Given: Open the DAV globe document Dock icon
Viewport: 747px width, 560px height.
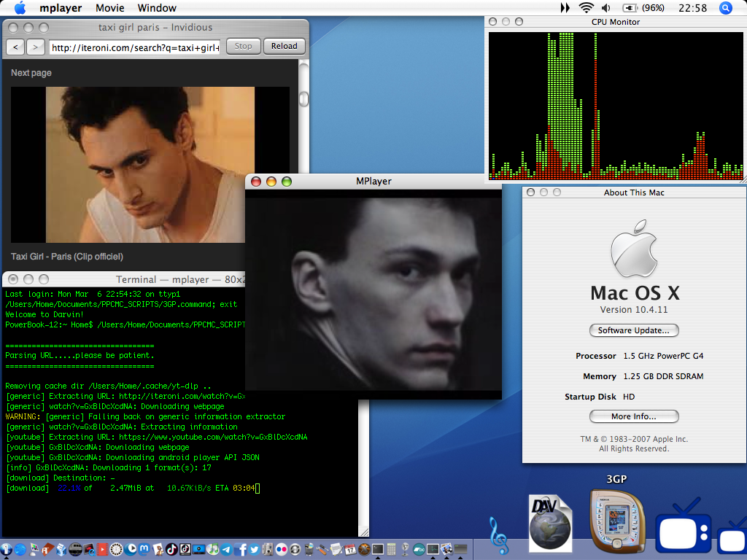Looking at the screenshot, I should pyautogui.click(x=550, y=522).
